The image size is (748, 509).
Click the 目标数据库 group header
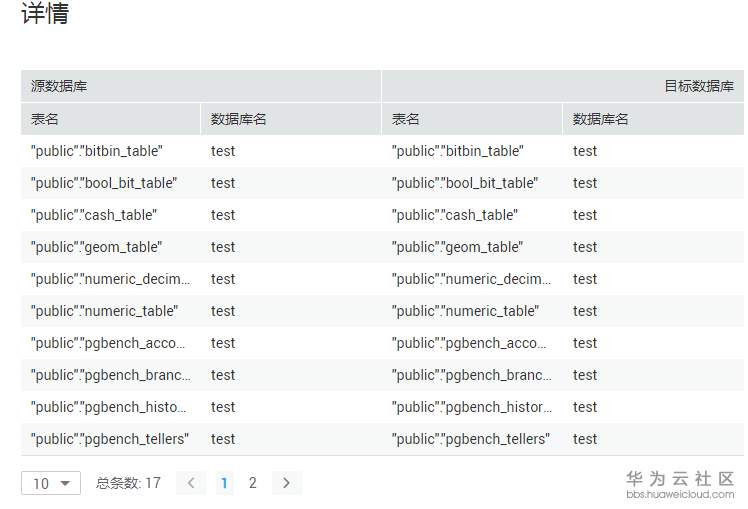[x=699, y=86]
